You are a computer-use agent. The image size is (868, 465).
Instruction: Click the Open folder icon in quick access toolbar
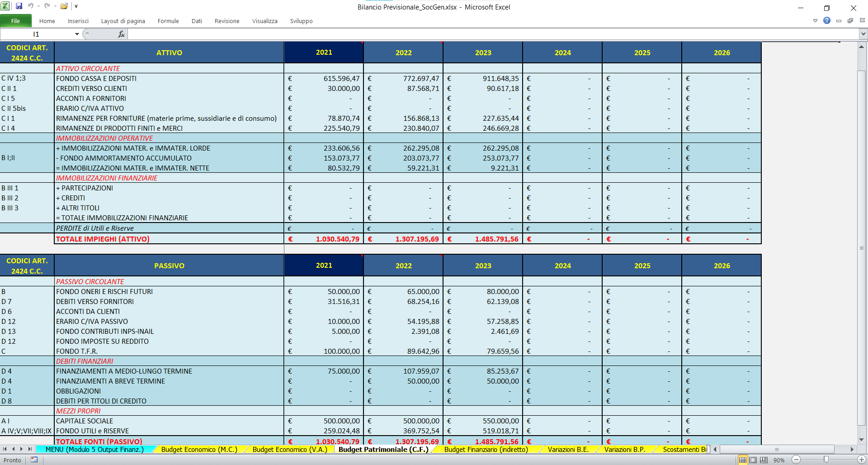coord(64,6)
